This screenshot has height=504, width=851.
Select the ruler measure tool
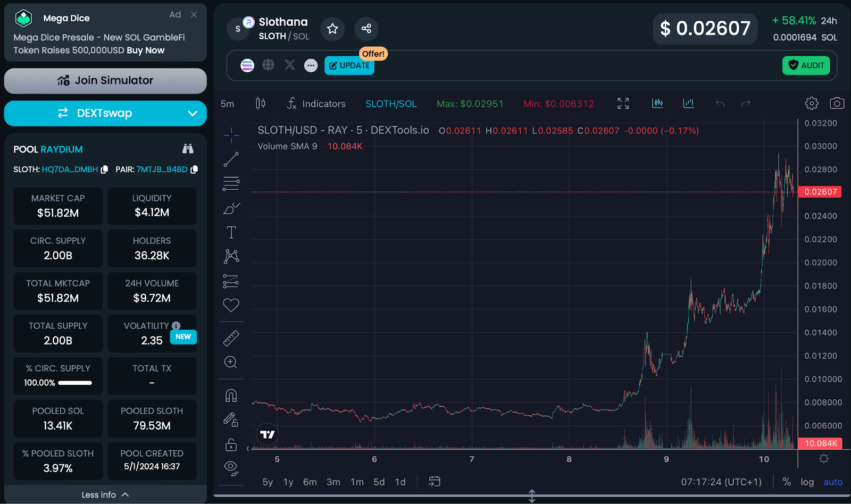[x=231, y=338]
